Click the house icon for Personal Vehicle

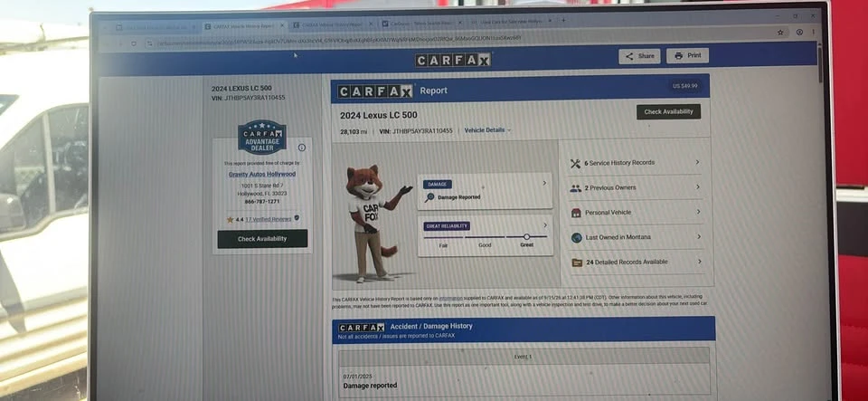(576, 213)
